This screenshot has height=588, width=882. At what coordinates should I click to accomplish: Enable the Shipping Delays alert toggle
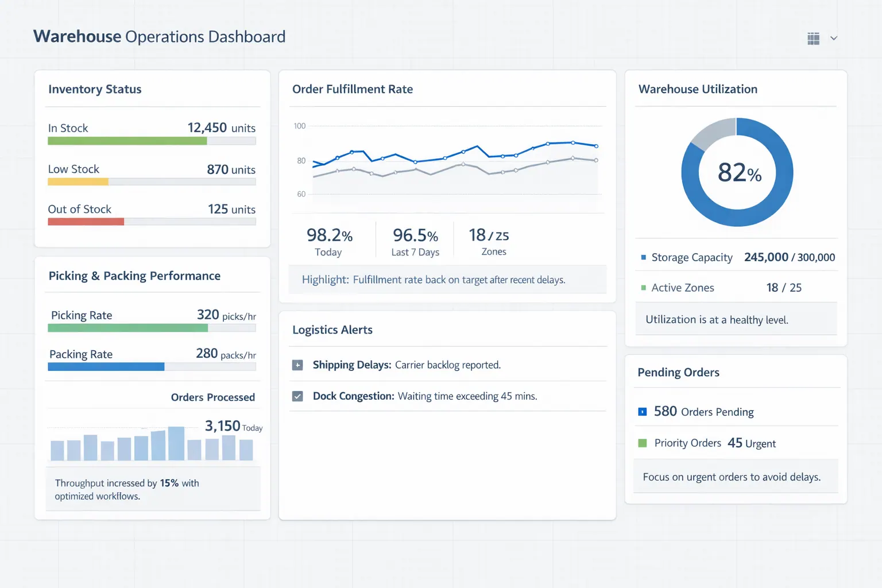[297, 365]
